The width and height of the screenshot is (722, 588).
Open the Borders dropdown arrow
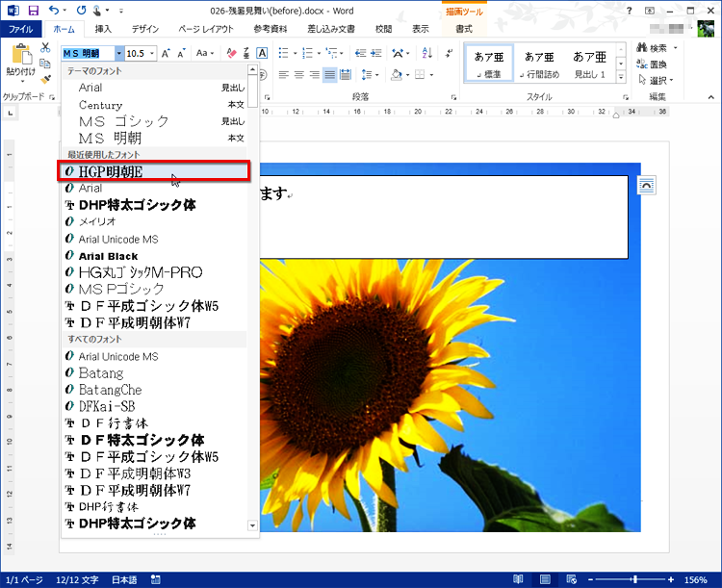tap(431, 75)
